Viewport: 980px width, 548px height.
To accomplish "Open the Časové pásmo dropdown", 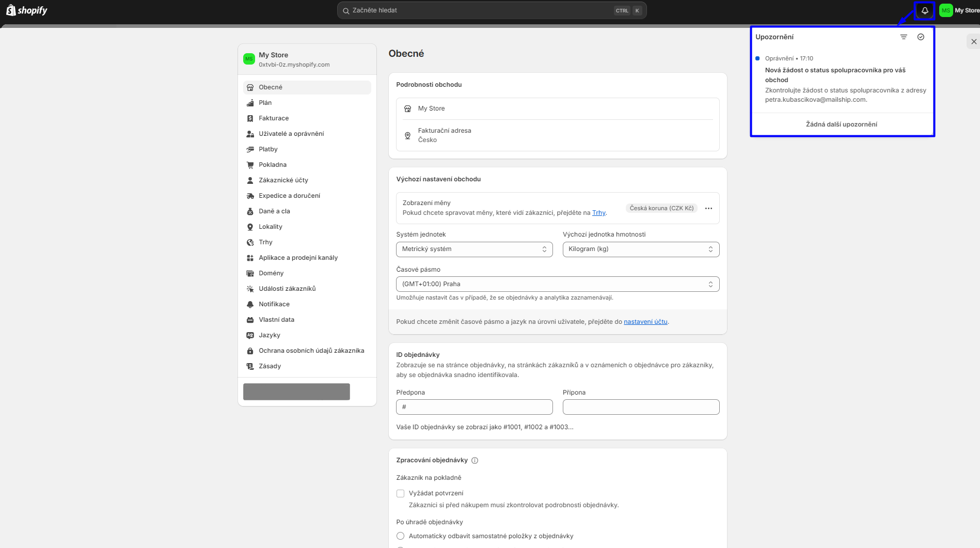I will 558,284.
